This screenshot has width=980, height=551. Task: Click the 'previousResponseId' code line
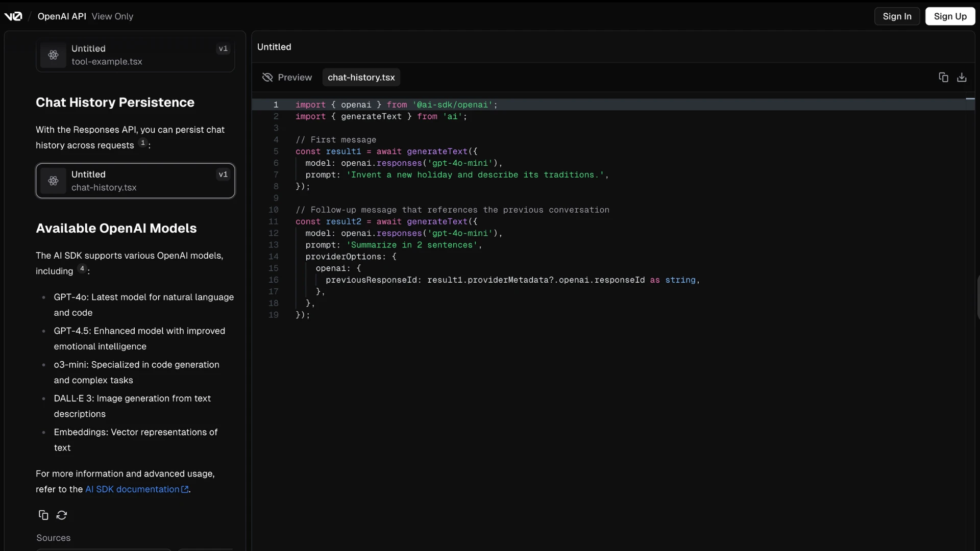click(513, 280)
